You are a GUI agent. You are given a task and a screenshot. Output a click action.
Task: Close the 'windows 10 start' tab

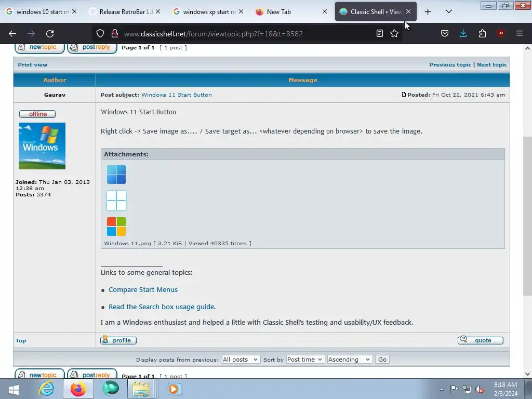pos(74,11)
